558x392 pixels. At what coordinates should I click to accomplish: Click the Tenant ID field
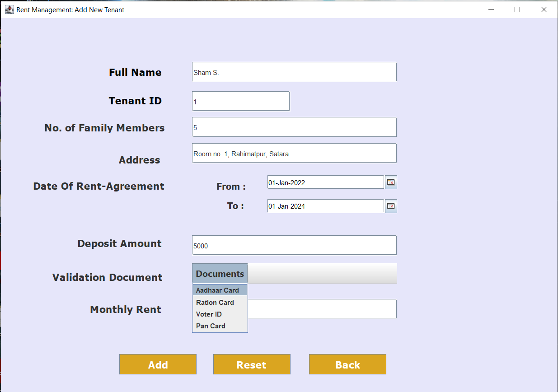(240, 101)
